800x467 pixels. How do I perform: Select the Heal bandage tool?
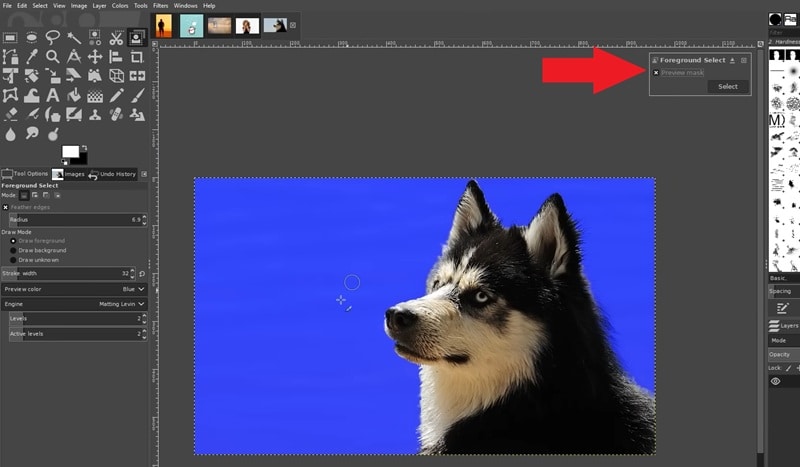coord(116,115)
